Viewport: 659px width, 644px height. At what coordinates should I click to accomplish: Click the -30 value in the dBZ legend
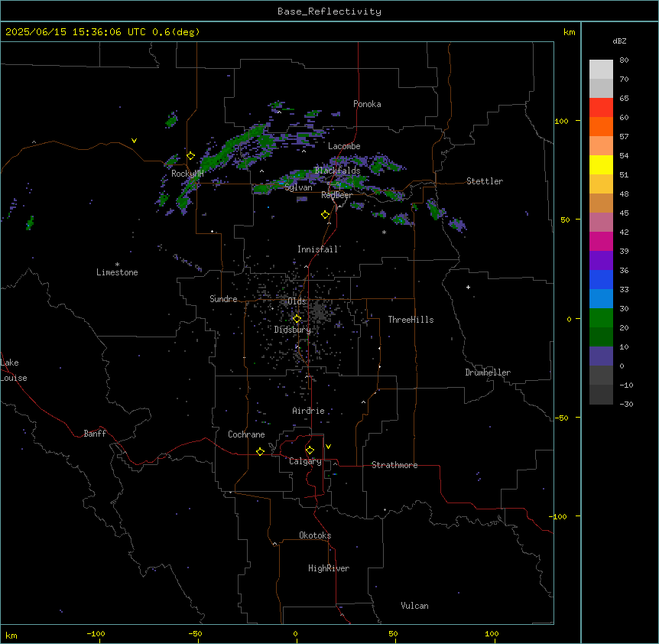626,405
